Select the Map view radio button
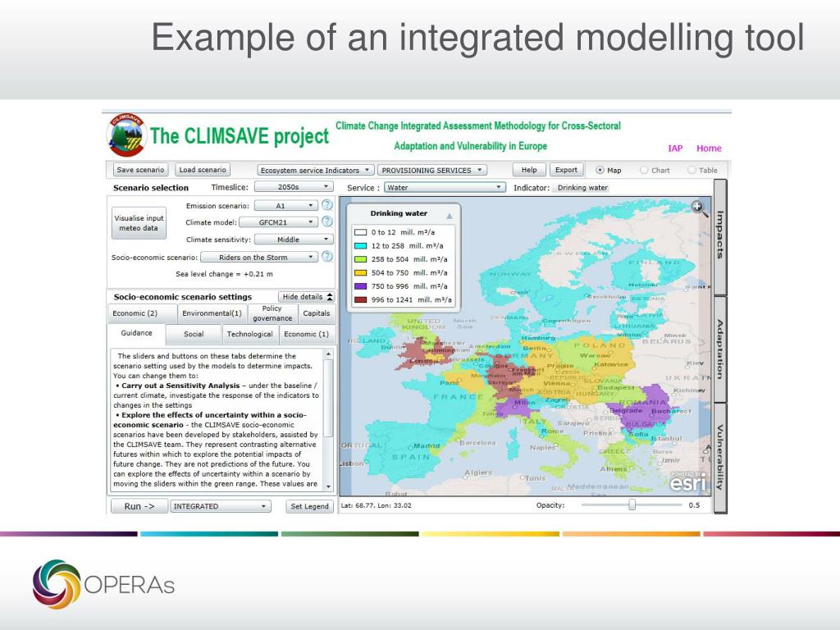 [x=600, y=170]
